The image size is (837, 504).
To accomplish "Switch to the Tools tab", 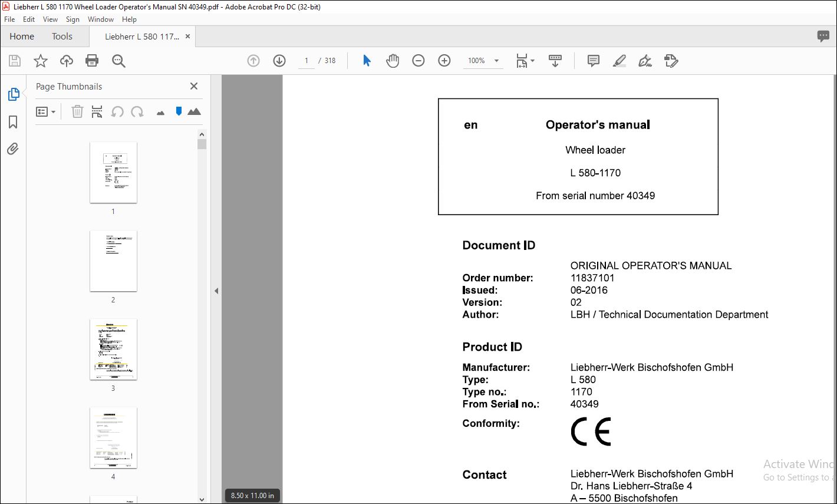I will tap(62, 36).
